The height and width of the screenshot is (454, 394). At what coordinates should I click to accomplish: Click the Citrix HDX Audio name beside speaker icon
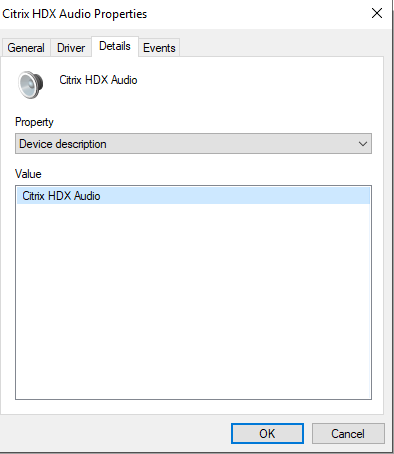pyautogui.click(x=98, y=80)
